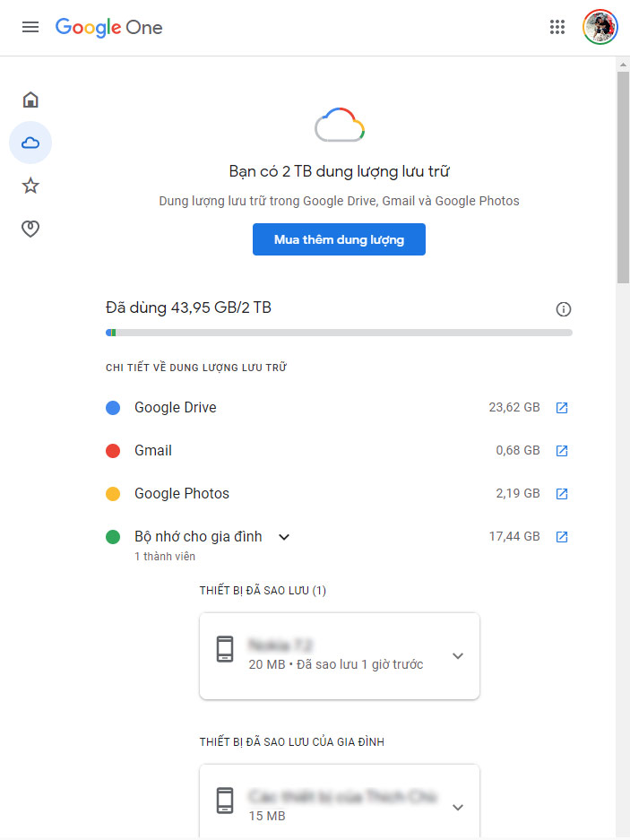Image resolution: width=630 pixels, height=840 pixels.
Task: Click phone icon of 20 MB backup
Action: click(x=225, y=649)
